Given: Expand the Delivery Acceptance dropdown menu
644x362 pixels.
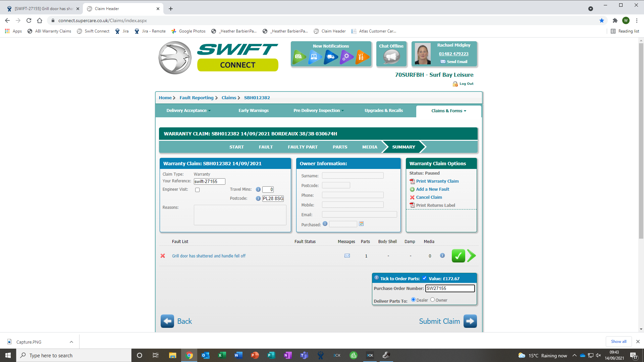Looking at the screenshot, I should pos(188,111).
